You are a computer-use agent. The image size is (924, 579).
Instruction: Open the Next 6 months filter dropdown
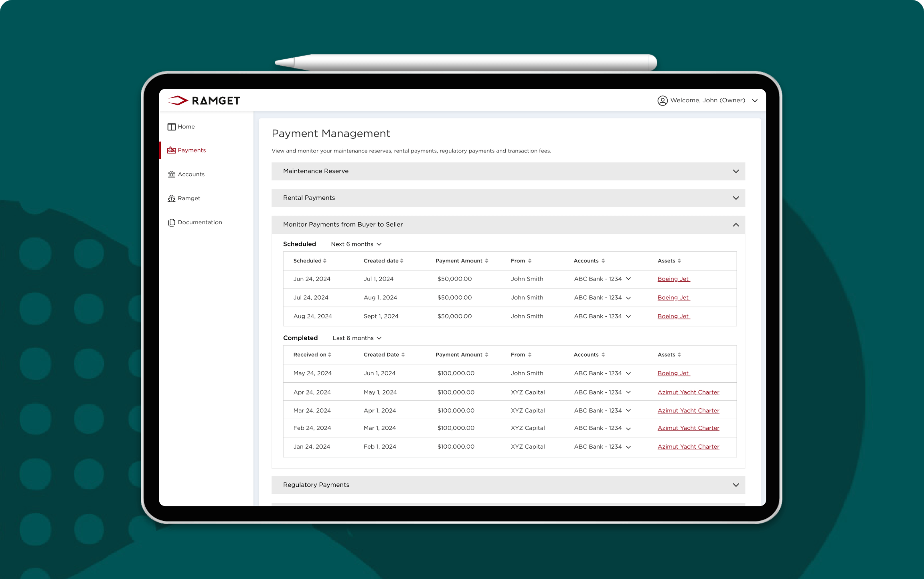[356, 244]
